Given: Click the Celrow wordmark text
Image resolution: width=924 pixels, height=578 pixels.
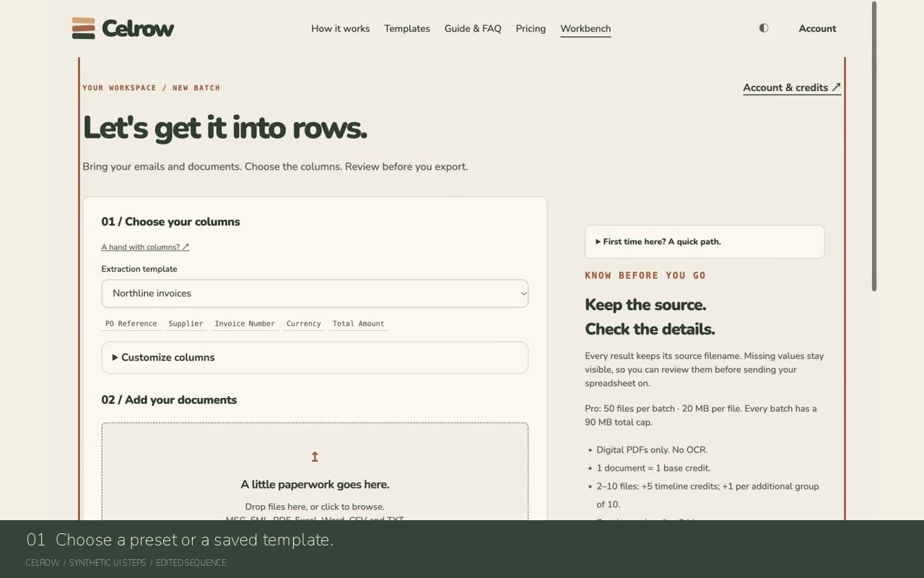Looking at the screenshot, I should pyautogui.click(x=138, y=29).
